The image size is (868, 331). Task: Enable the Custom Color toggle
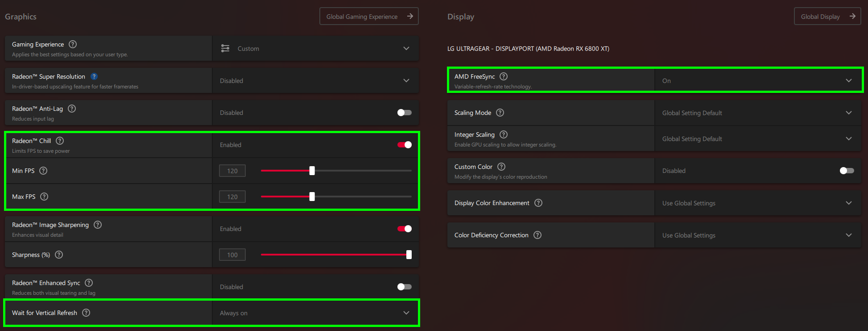pyautogui.click(x=847, y=171)
